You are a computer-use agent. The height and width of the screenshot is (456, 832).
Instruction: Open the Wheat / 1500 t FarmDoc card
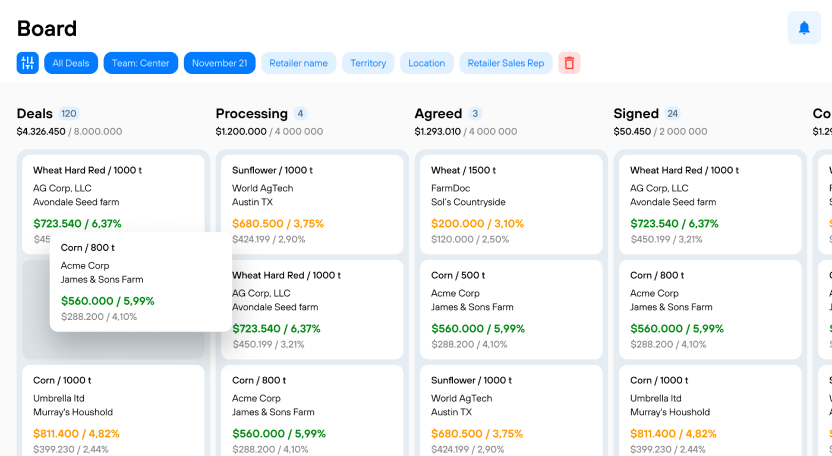click(508, 203)
